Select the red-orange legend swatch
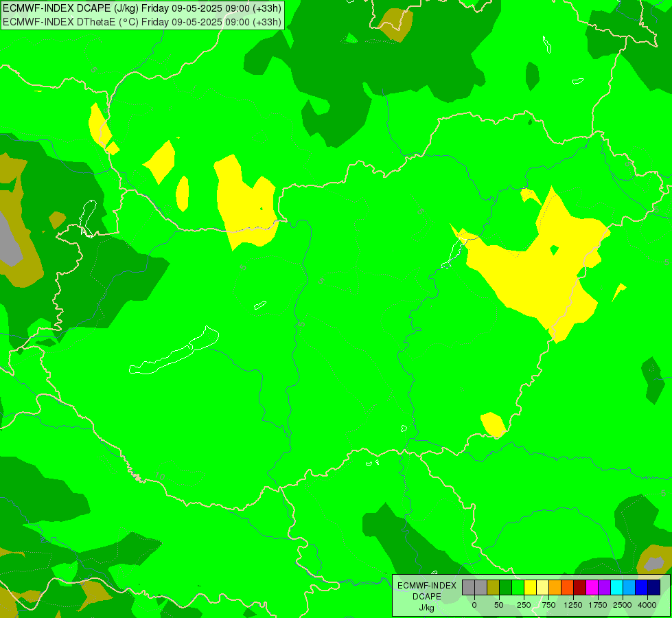The image size is (672, 618). pos(568,587)
